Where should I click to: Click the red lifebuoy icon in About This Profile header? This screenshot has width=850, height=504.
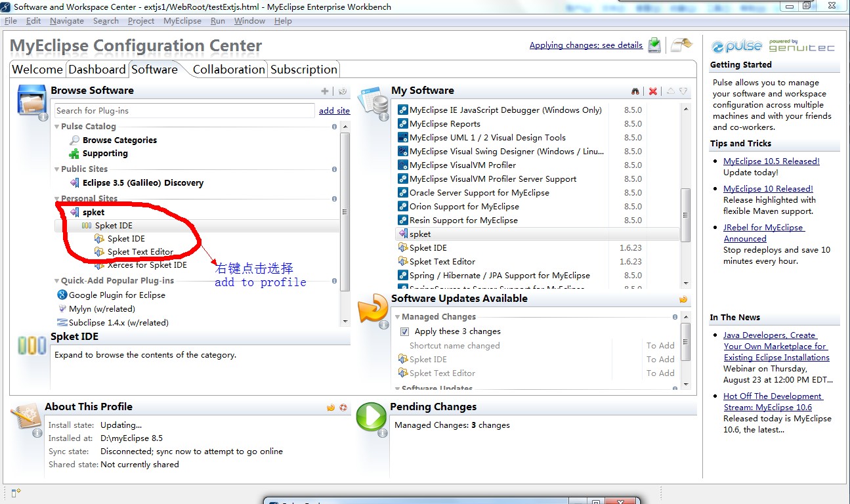coord(343,408)
